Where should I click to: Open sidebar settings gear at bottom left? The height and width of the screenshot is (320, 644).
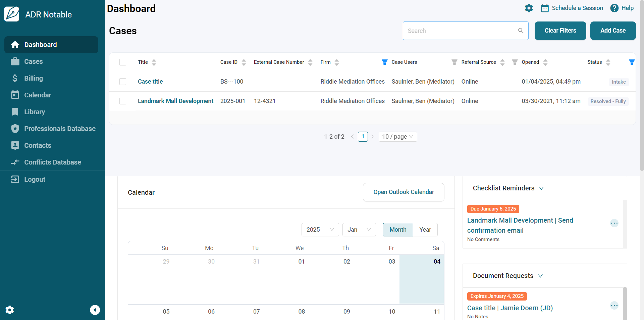click(10, 310)
